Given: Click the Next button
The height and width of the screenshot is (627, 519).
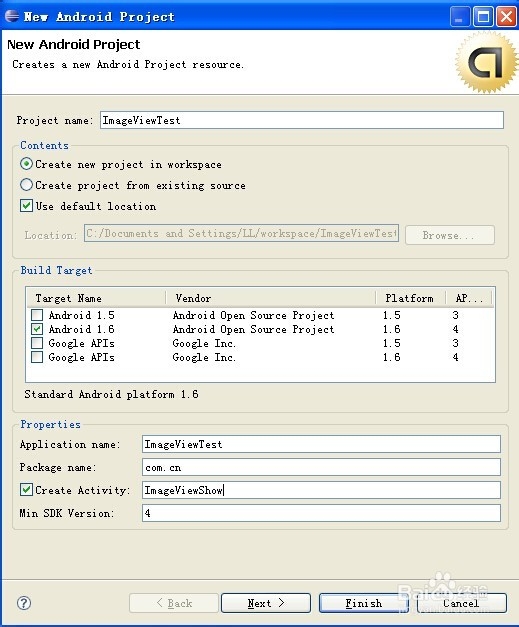Looking at the screenshot, I should pyautogui.click(x=266, y=603).
